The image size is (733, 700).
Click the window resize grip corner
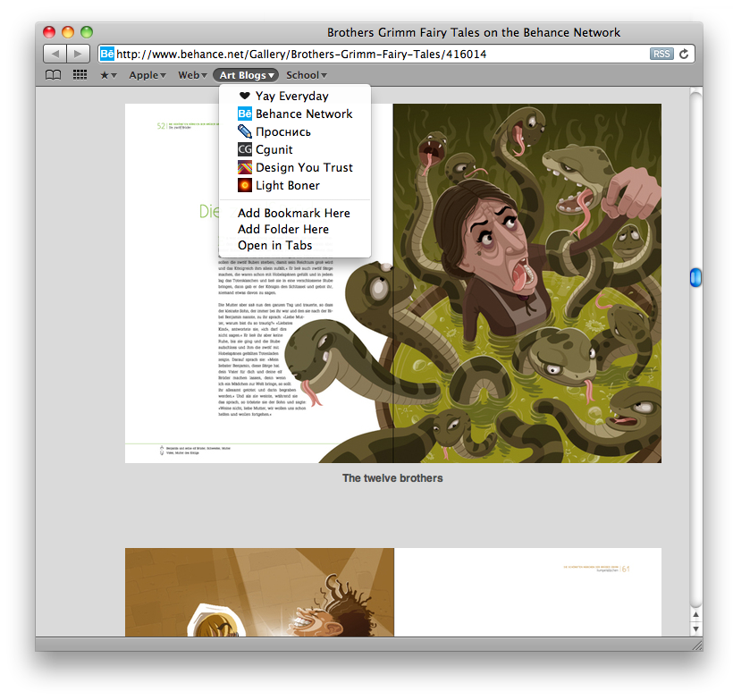[697, 645]
